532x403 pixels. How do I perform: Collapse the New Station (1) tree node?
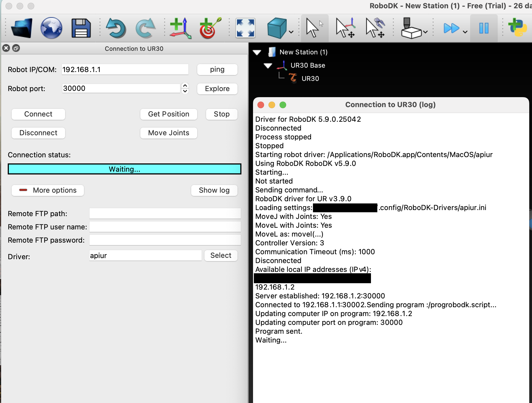tap(257, 52)
